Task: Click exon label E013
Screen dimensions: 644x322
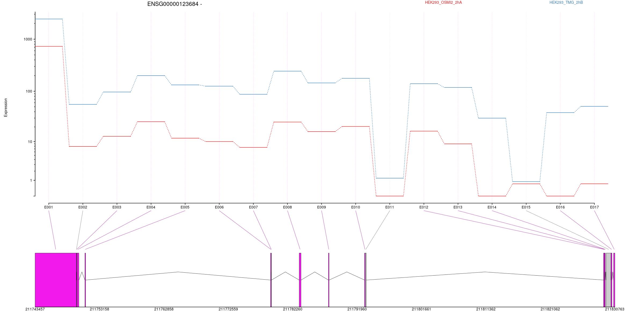Action: point(458,207)
